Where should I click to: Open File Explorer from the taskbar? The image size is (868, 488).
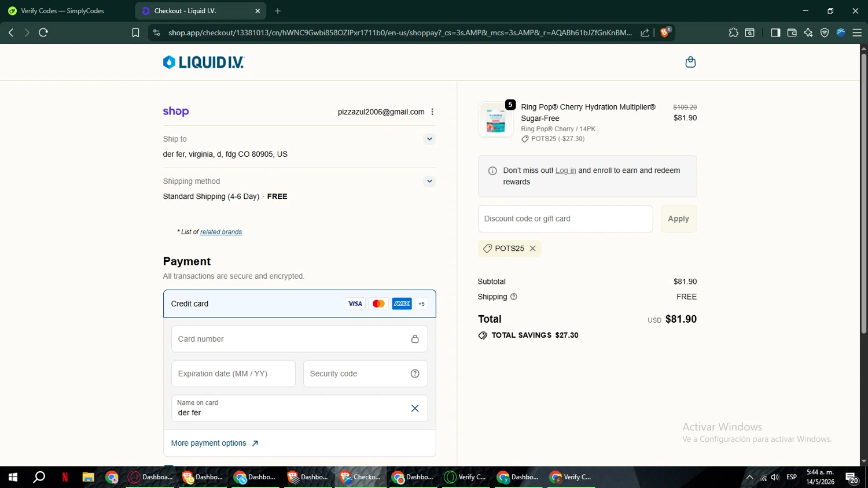pyautogui.click(x=88, y=477)
